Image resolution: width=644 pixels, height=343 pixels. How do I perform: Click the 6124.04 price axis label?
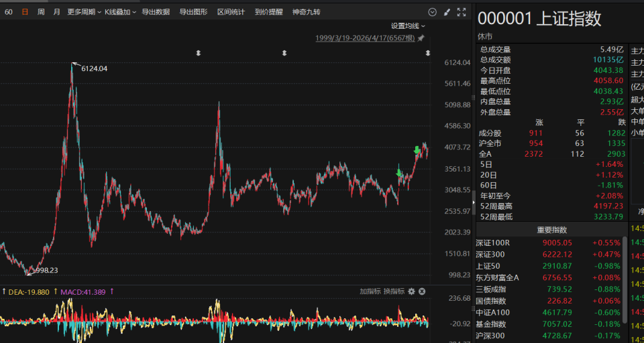click(x=458, y=63)
